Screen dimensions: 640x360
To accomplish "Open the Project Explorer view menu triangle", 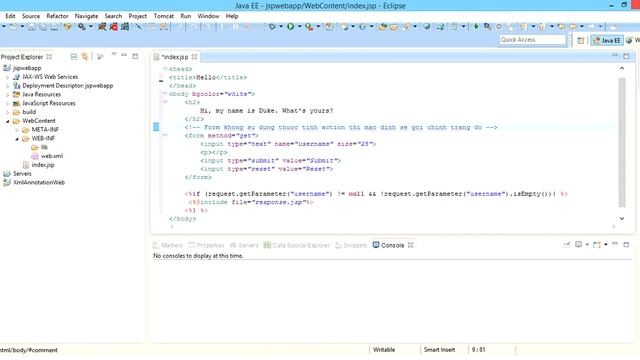I will 114,55.
